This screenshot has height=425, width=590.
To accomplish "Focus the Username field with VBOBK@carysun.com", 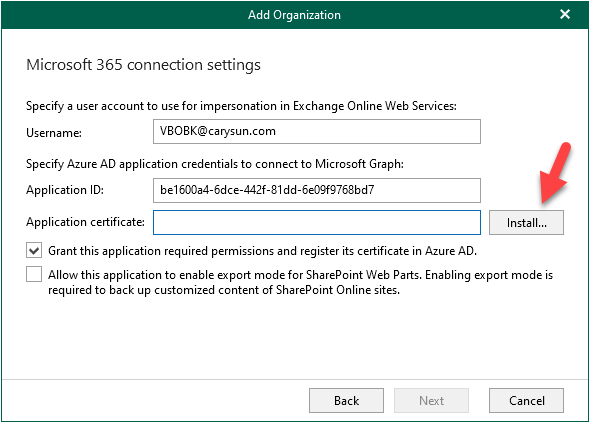I will click(x=317, y=131).
